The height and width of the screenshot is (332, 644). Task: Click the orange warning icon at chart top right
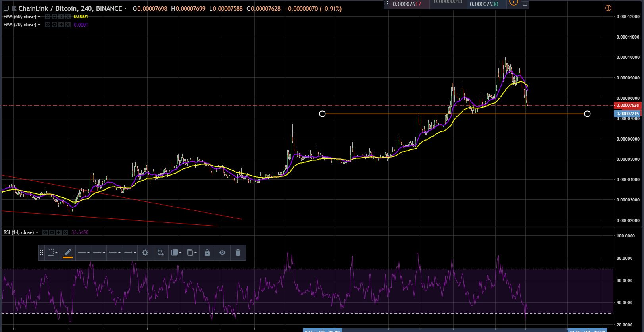(x=608, y=8)
